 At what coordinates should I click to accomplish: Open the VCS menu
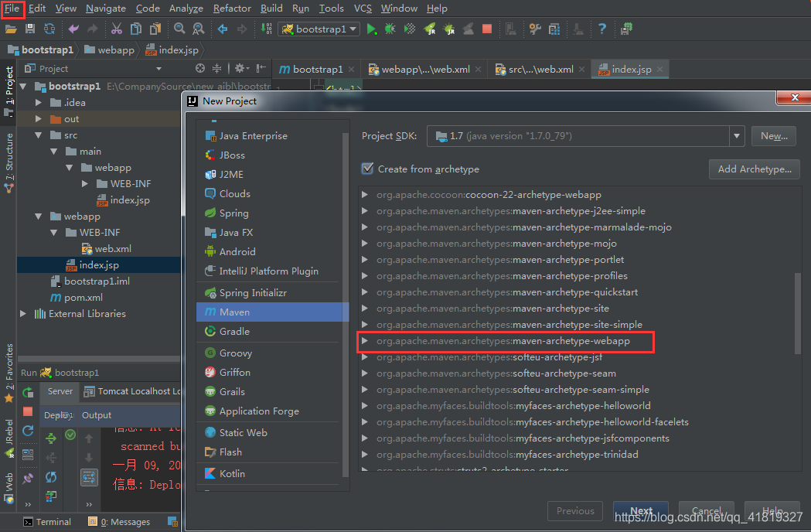[x=363, y=9]
